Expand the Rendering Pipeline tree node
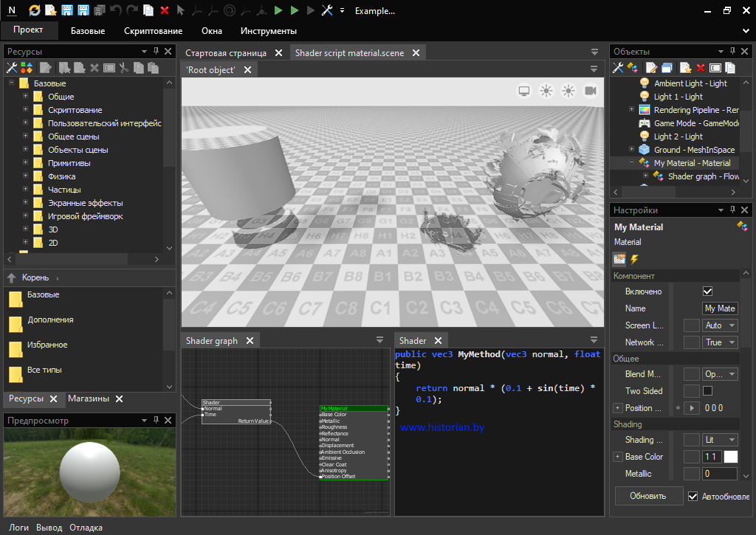Screen dimensions: 756x535 pyautogui.click(x=632, y=110)
